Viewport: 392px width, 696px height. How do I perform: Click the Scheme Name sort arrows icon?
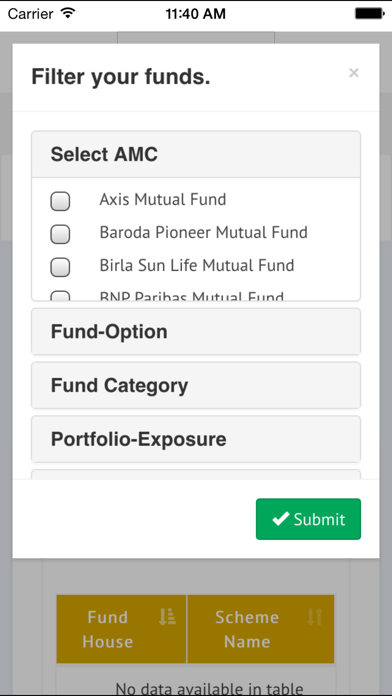[x=315, y=617]
